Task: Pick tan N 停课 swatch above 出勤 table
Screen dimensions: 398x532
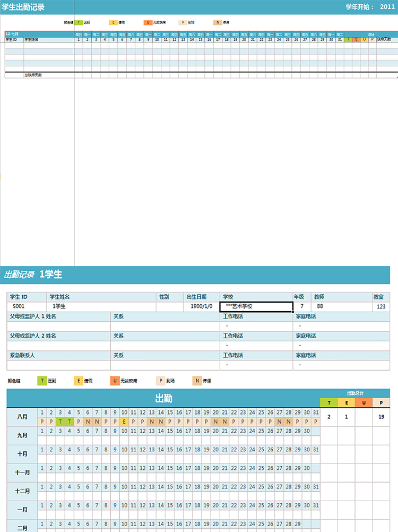Action: (197, 381)
